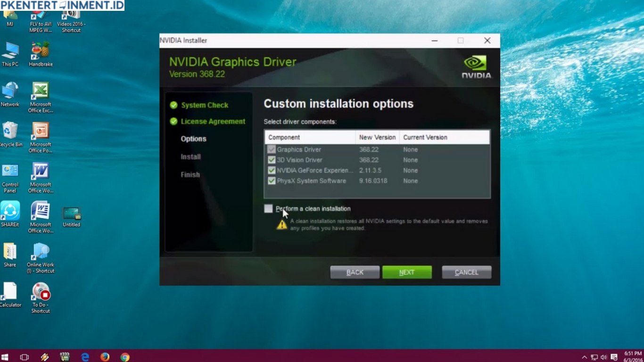Viewport: 644px width, 362px height.
Task: Open the taskbar clock showing 6:51 PM
Action: coord(633,357)
